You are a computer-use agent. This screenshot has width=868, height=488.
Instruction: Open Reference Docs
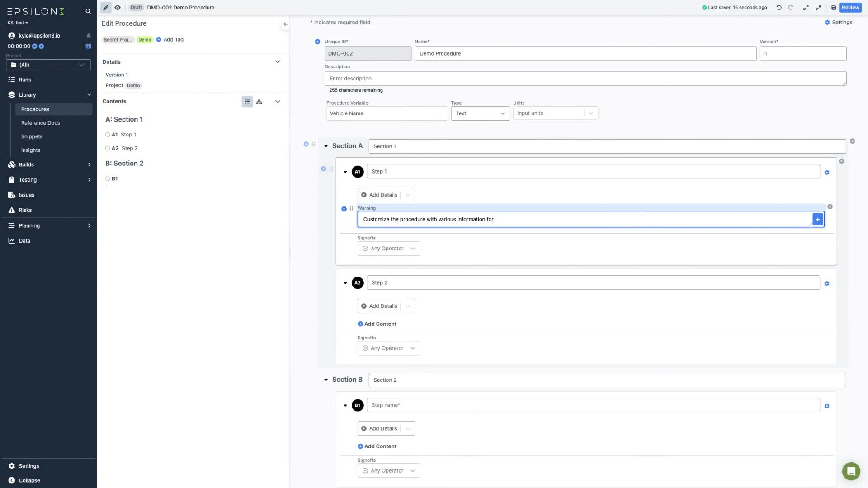click(41, 123)
